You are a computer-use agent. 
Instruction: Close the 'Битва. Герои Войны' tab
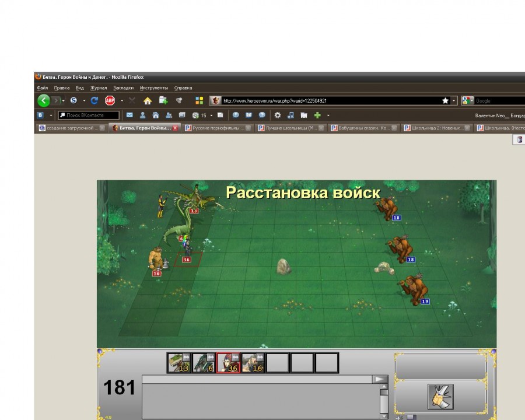click(175, 128)
